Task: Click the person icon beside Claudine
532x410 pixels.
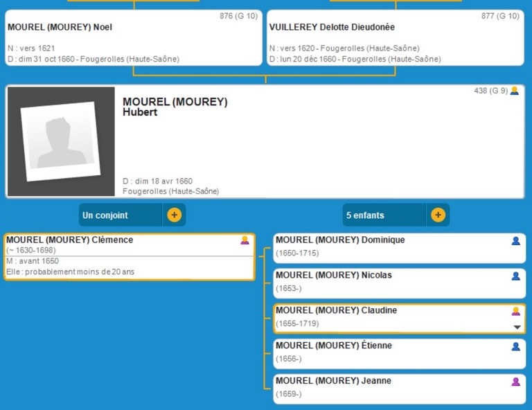Action: (x=515, y=311)
